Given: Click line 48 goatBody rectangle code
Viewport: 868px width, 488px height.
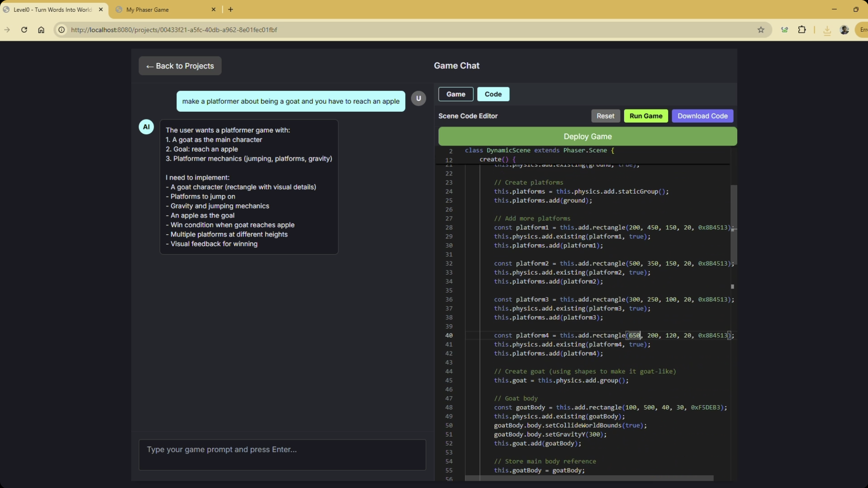Looking at the screenshot, I should [x=610, y=407].
